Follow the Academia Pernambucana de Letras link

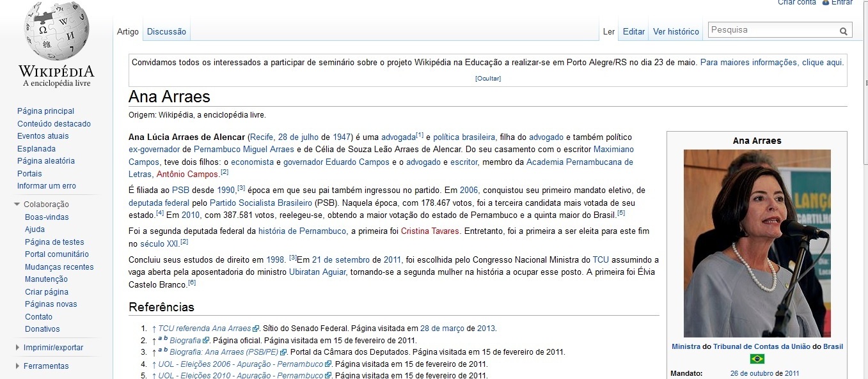click(x=579, y=162)
